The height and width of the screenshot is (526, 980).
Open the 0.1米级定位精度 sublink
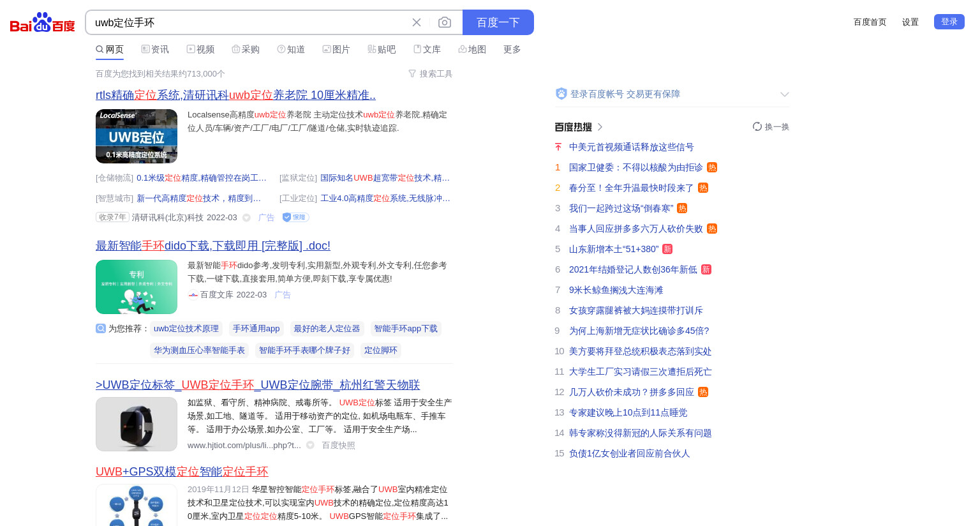(x=202, y=178)
